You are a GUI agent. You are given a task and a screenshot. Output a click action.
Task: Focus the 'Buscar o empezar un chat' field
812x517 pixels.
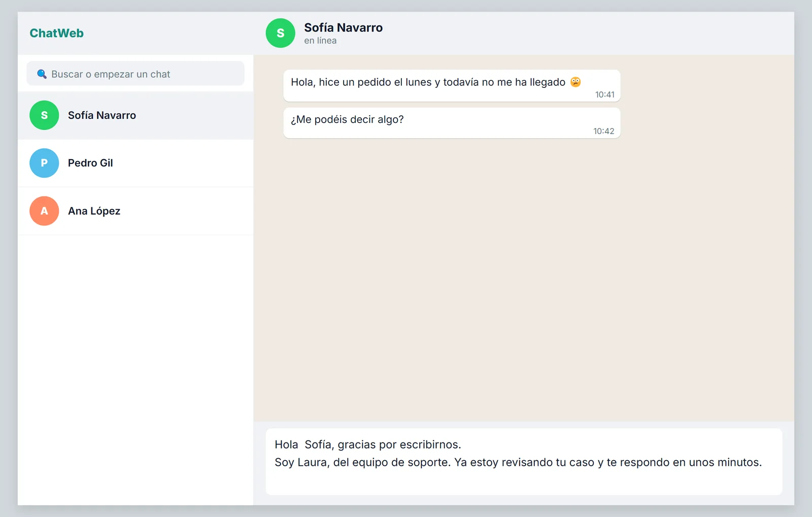click(136, 74)
